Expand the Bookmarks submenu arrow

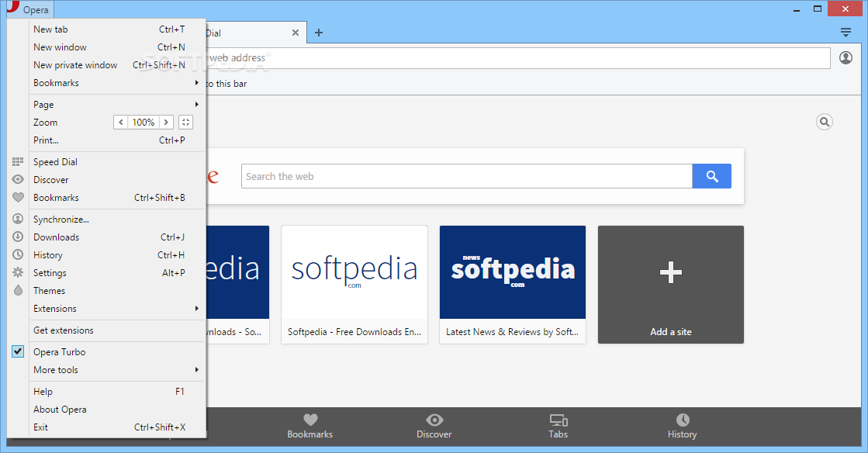coord(196,82)
